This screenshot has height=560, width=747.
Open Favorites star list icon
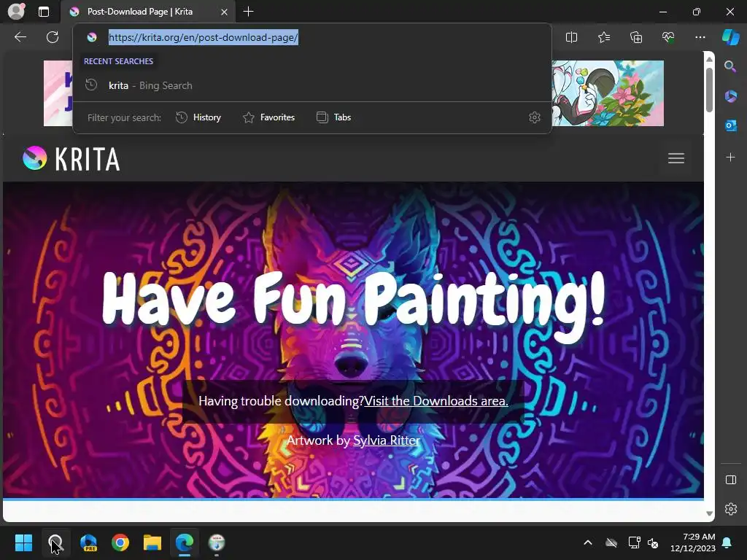(603, 37)
